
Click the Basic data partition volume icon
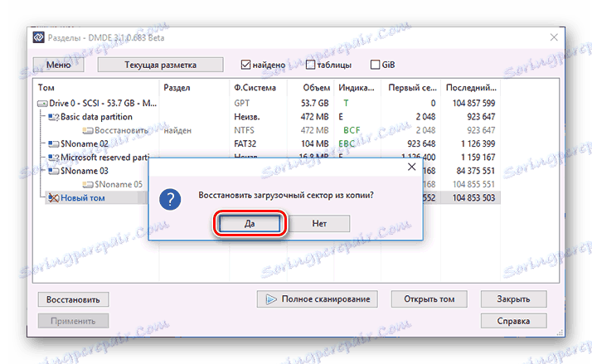[x=54, y=117]
